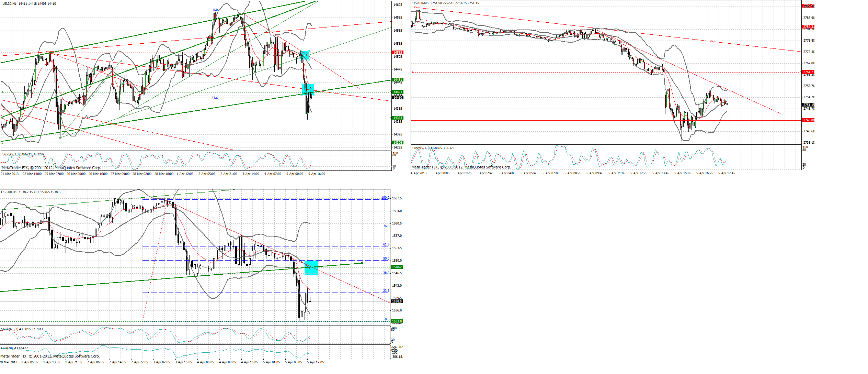This screenshot has height=374, width=868.
Task: Click the US.500,H1 chart title label
Action: click(9, 192)
